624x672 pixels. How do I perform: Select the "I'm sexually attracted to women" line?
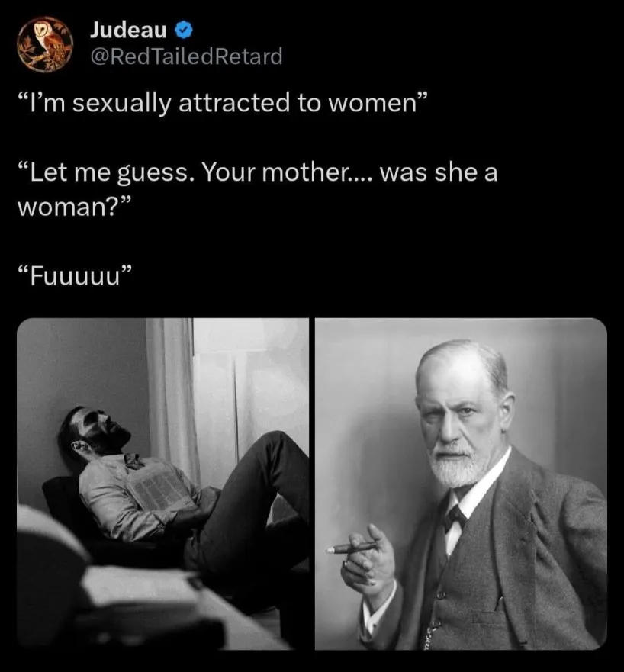pos(223,103)
